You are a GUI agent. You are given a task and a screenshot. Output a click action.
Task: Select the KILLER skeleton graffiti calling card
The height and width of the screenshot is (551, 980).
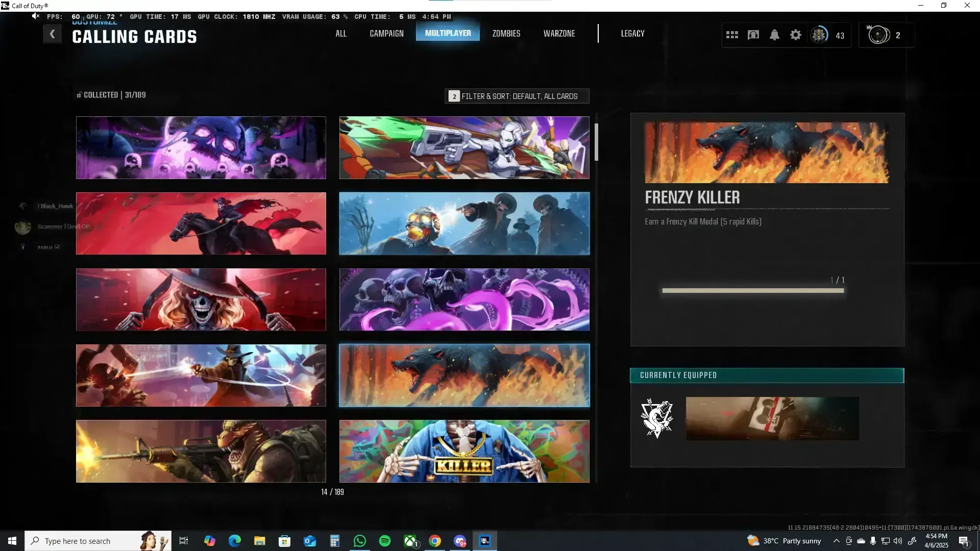coord(464,451)
